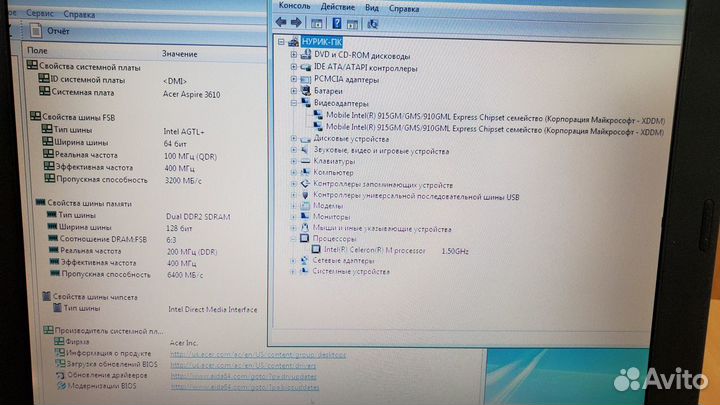Collapse the Процессоры node
This screenshot has width=720, height=405.
point(293,238)
